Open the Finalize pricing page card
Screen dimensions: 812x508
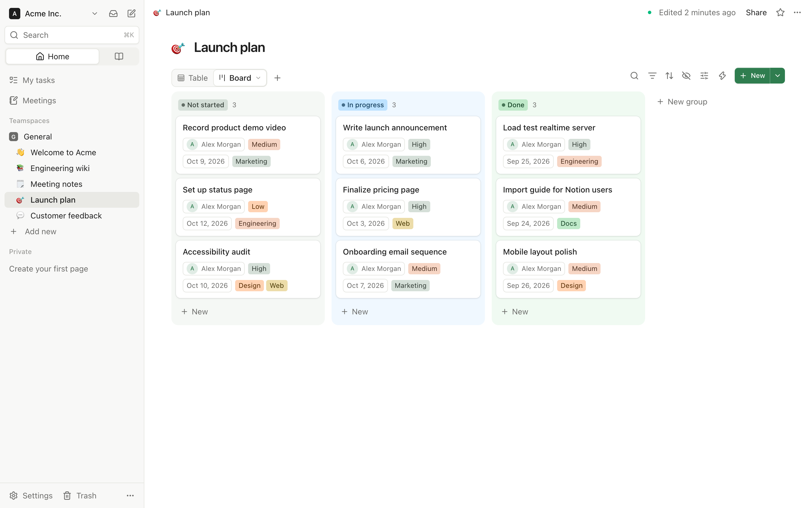coord(408,207)
